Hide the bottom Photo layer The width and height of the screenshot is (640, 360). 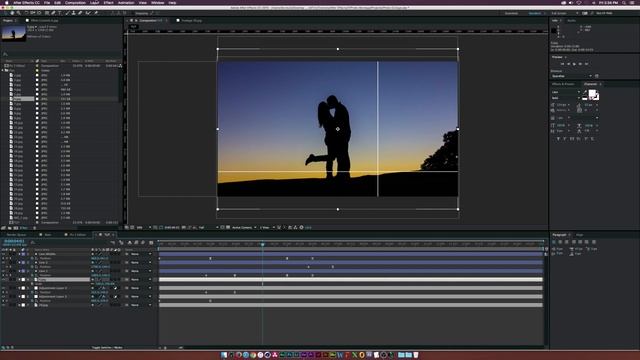point(3,305)
